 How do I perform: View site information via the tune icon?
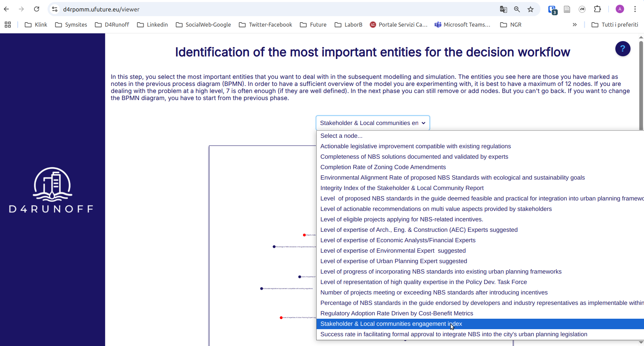pos(54,9)
